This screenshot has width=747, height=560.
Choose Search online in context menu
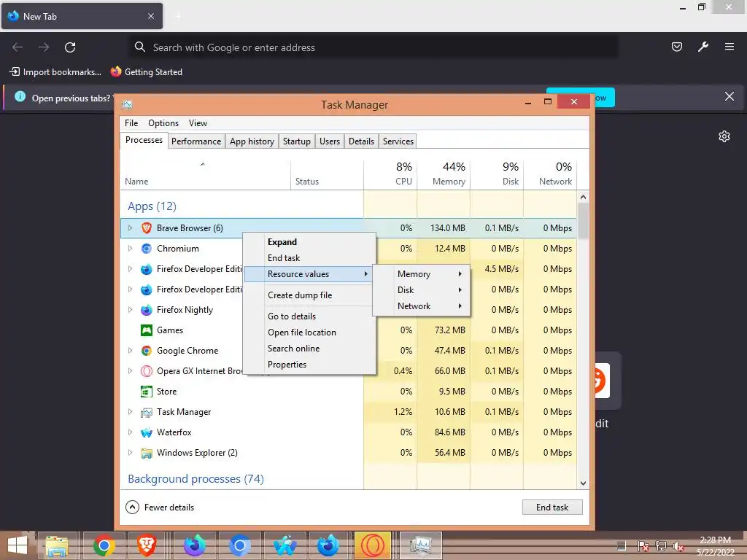coord(309,349)
